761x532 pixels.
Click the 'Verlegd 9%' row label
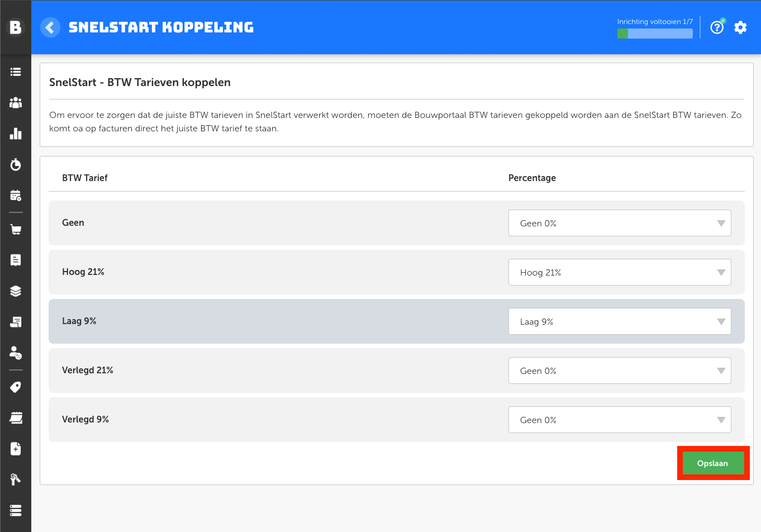tap(85, 420)
